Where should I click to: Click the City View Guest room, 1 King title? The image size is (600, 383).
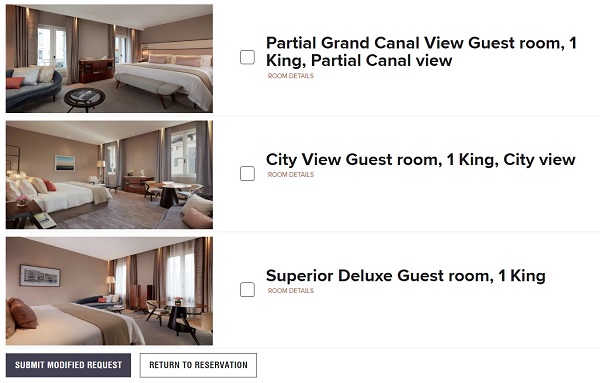(x=421, y=160)
